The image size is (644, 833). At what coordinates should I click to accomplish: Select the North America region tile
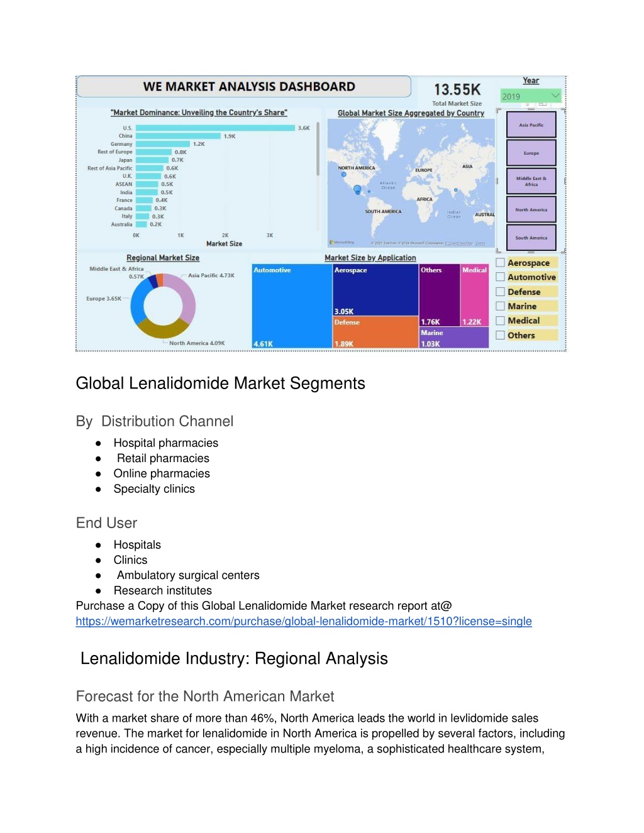pyautogui.click(x=531, y=209)
